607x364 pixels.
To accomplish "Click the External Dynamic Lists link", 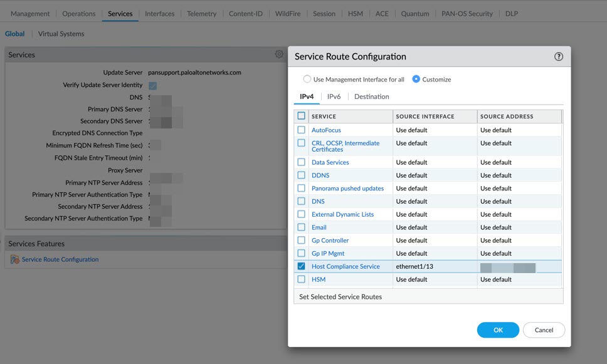I will point(342,214).
